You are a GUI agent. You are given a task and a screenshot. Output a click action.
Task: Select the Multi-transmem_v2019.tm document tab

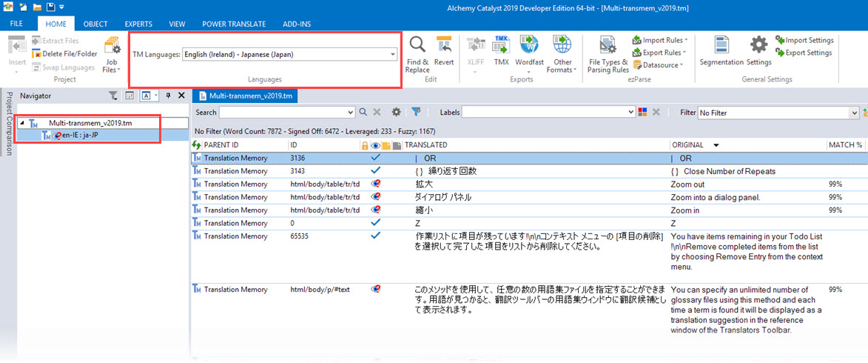(245, 96)
